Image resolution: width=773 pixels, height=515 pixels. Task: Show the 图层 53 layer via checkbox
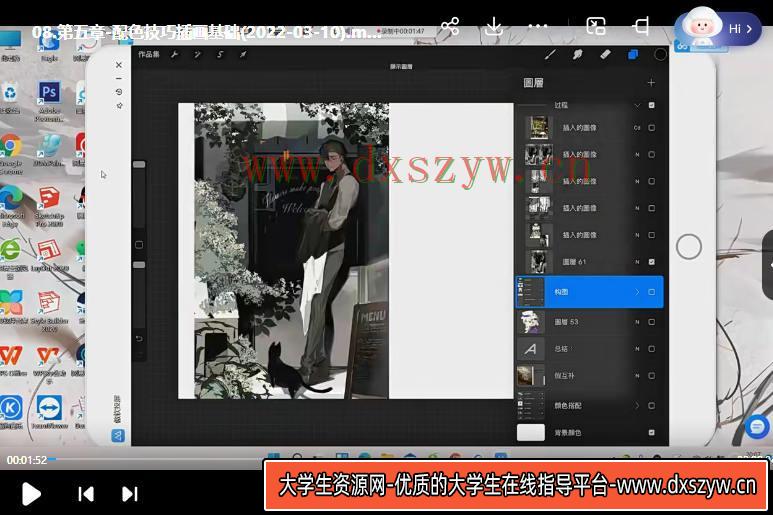tap(651, 322)
